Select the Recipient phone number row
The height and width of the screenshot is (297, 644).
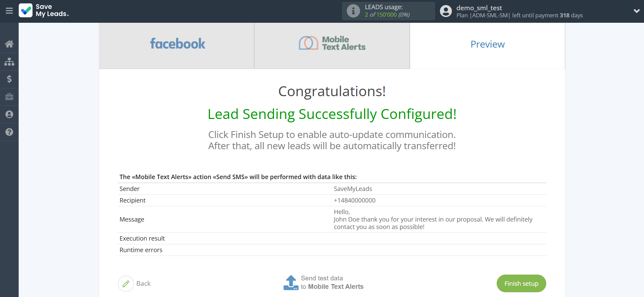pos(354,200)
